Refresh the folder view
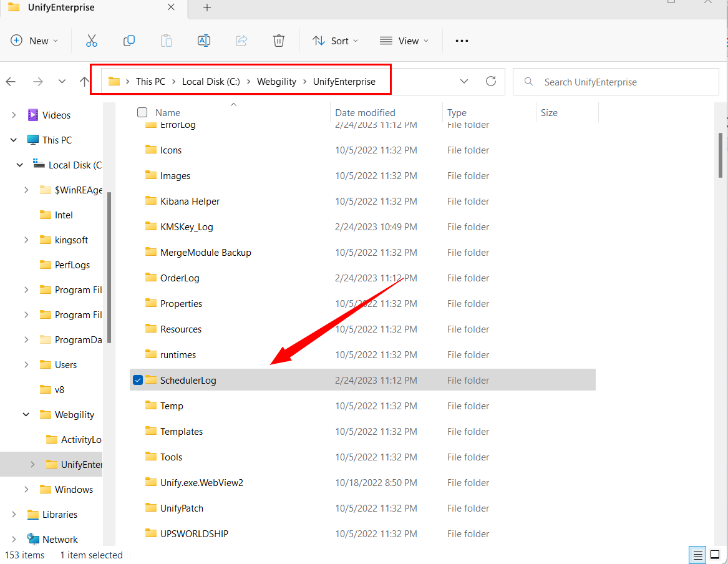728x564 pixels. click(491, 81)
